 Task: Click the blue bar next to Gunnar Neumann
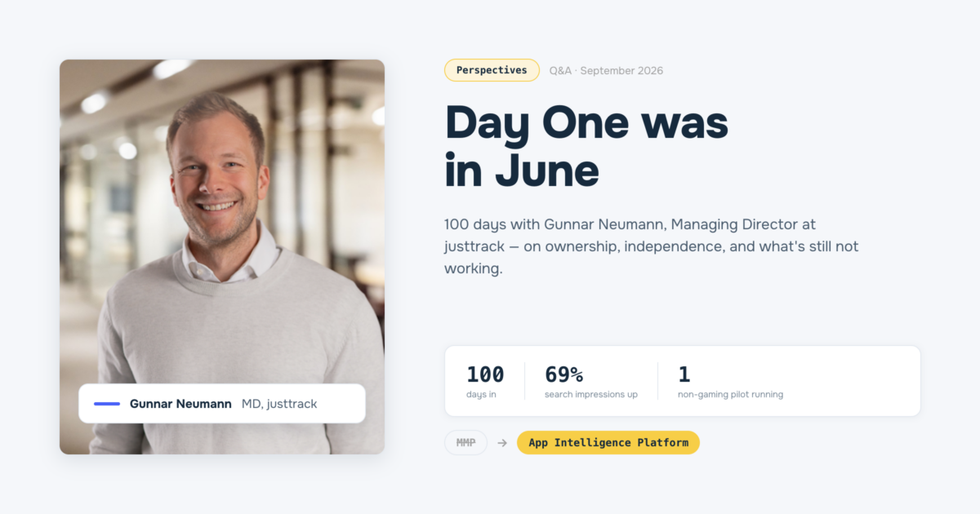click(107, 404)
